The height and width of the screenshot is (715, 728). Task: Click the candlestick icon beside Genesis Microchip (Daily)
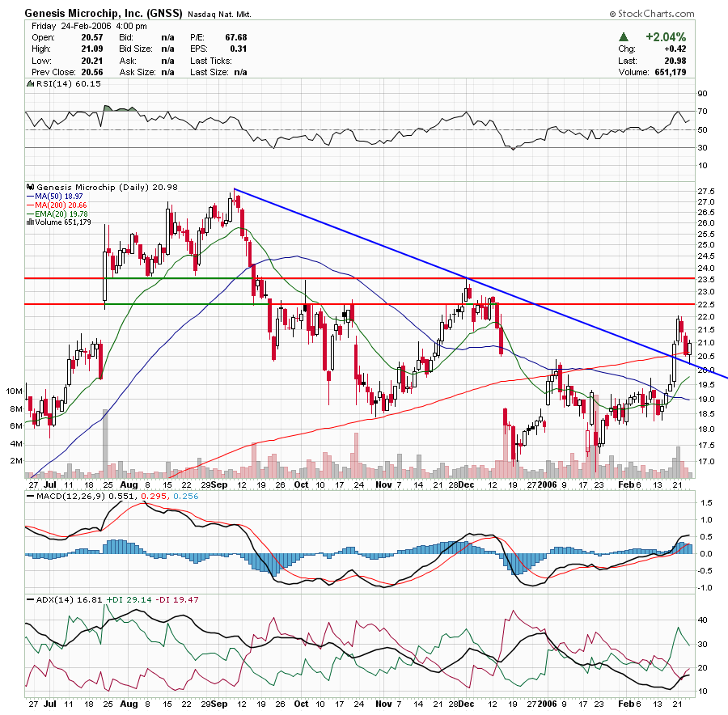click(x=31, y=187)
